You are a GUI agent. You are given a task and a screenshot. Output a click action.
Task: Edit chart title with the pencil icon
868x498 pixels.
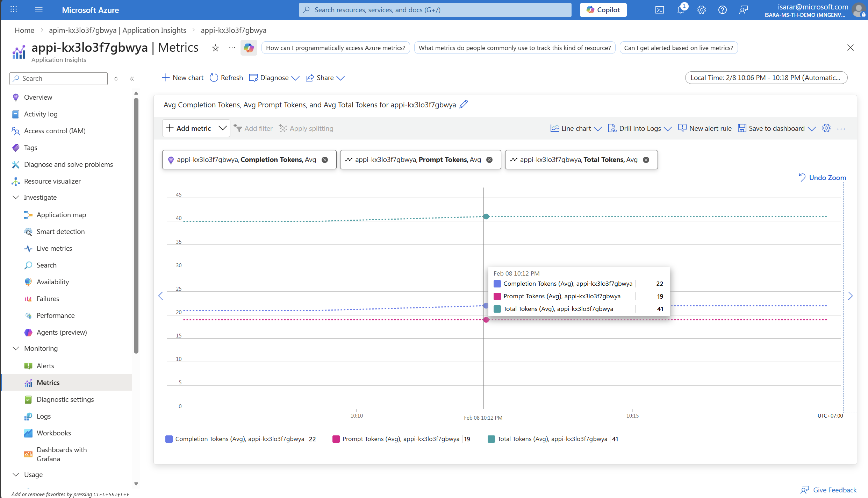coord(464,104)
